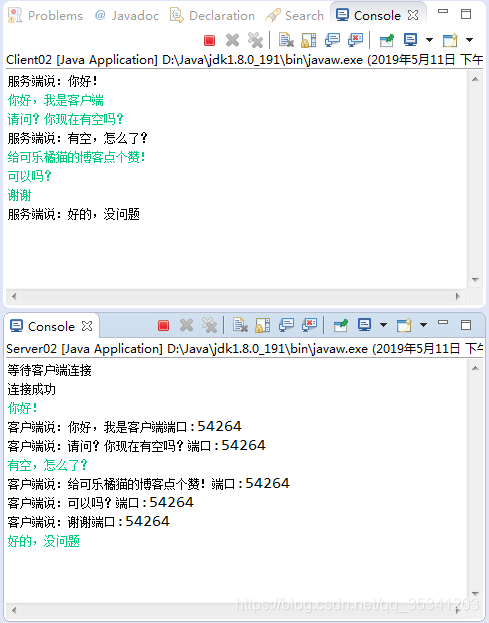Screen dimensions: 489x623
Task: Click down arrow of Server02 console vertical scrollbar
Action: coord(475,594)
